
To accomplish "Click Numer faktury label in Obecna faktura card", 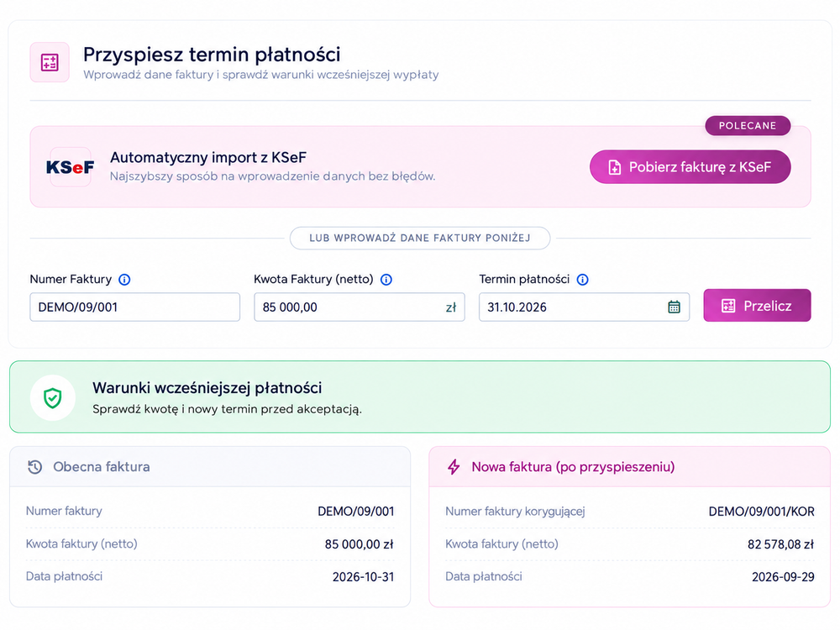I will [64, 511].
